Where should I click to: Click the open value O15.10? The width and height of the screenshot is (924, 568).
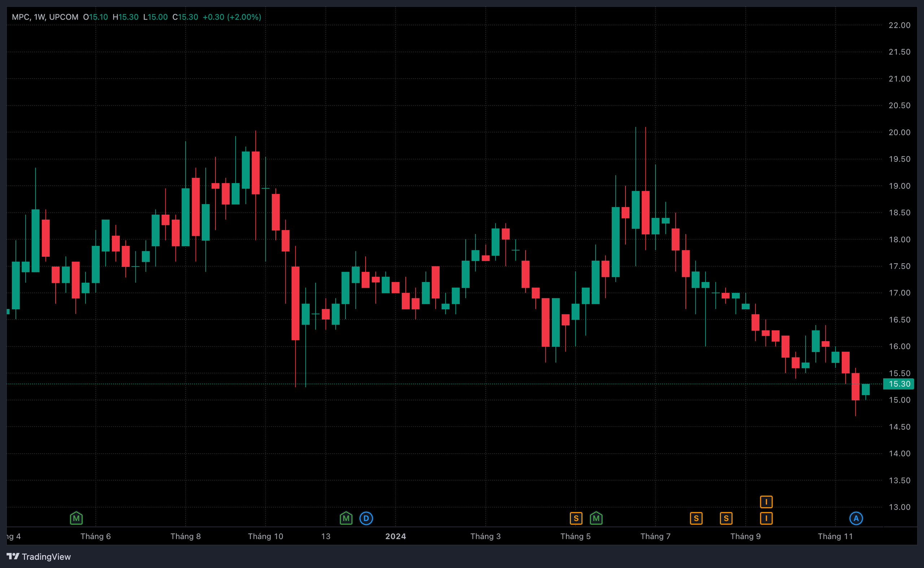click(96, 17)
